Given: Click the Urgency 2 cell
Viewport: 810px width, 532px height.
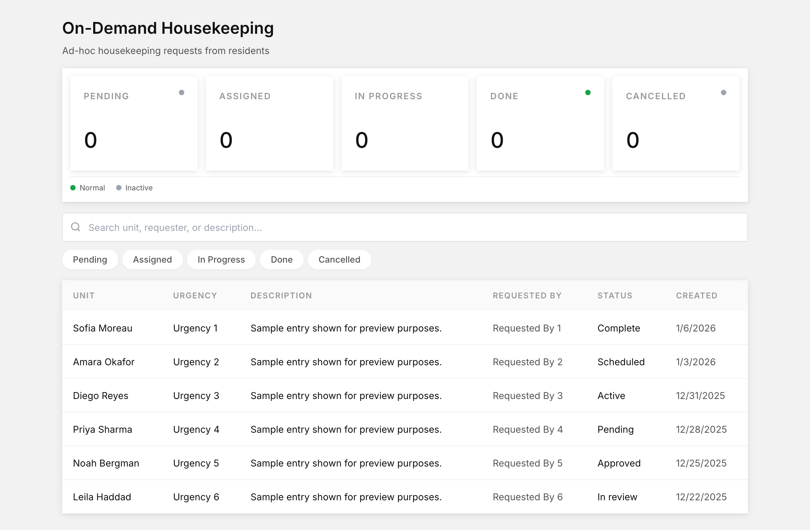Looking at the screenshot, I should [x=196, y=363].
